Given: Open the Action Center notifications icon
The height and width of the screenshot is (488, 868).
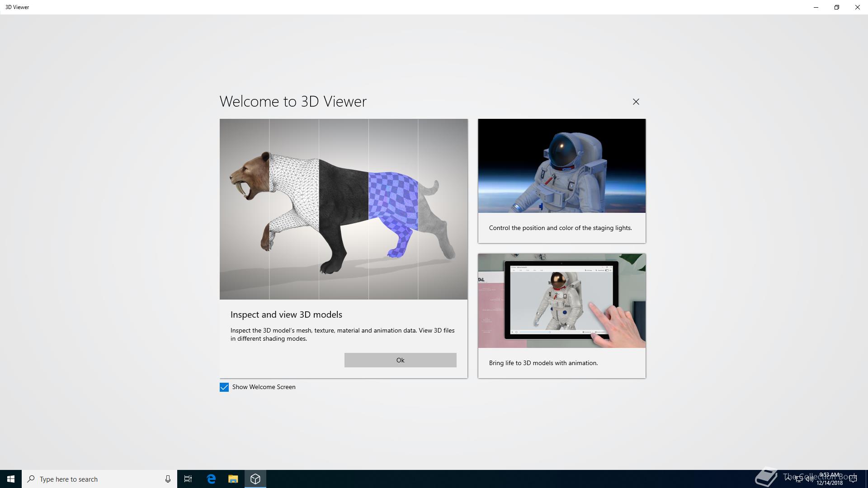Looking at the screenshot, I should [x=854, y=479].
